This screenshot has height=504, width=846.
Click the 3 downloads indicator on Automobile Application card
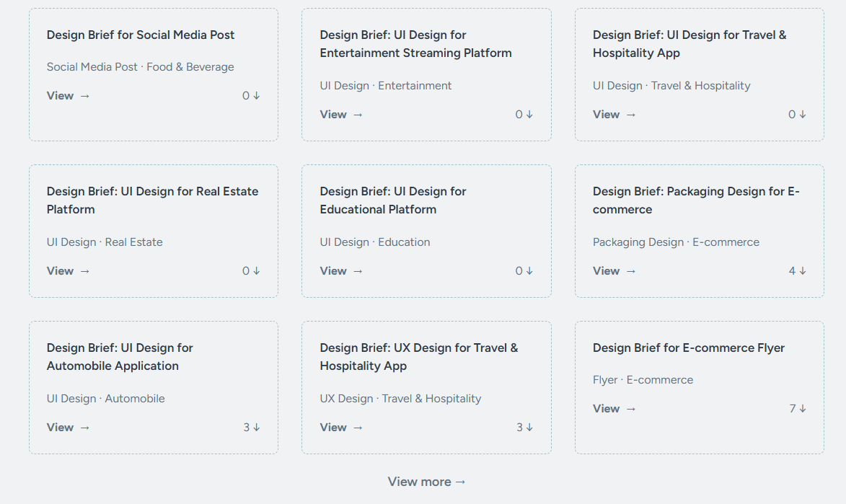tap(251, 428)
